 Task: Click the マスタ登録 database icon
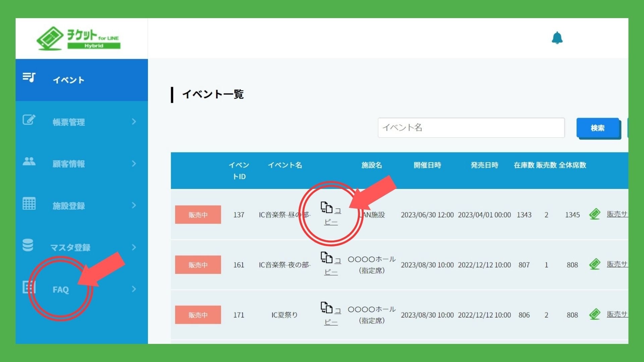[x=28, y=245]
